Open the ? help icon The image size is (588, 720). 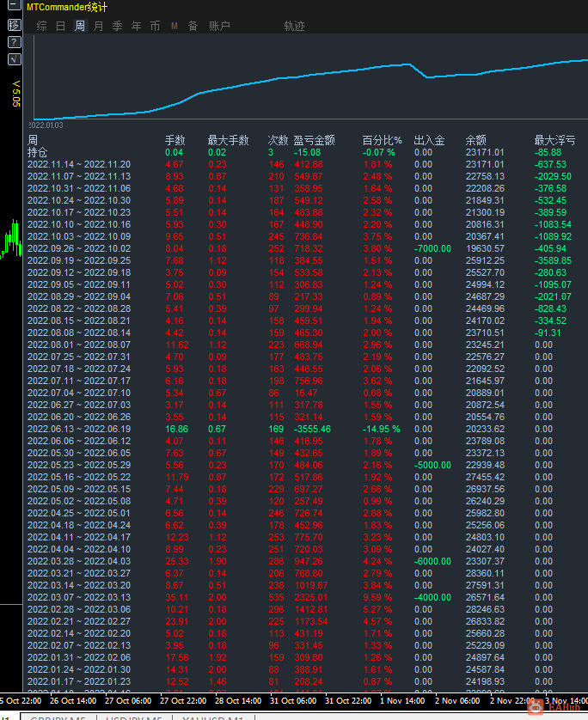[15, 43]
